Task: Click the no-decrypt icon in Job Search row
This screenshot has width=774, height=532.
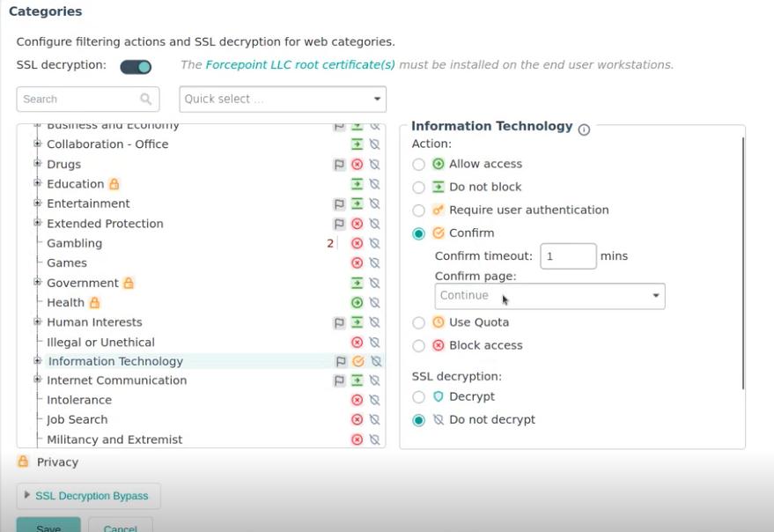Action: pyautogui.click(x=374, y=420)
